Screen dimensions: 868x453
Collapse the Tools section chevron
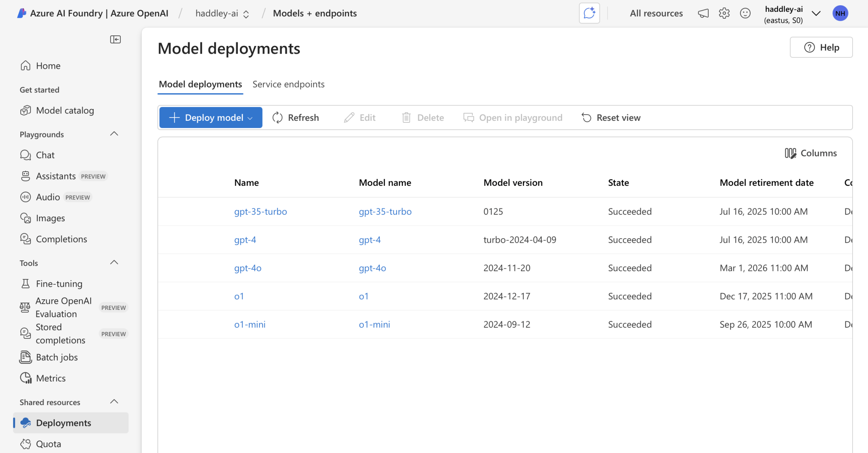114,263
